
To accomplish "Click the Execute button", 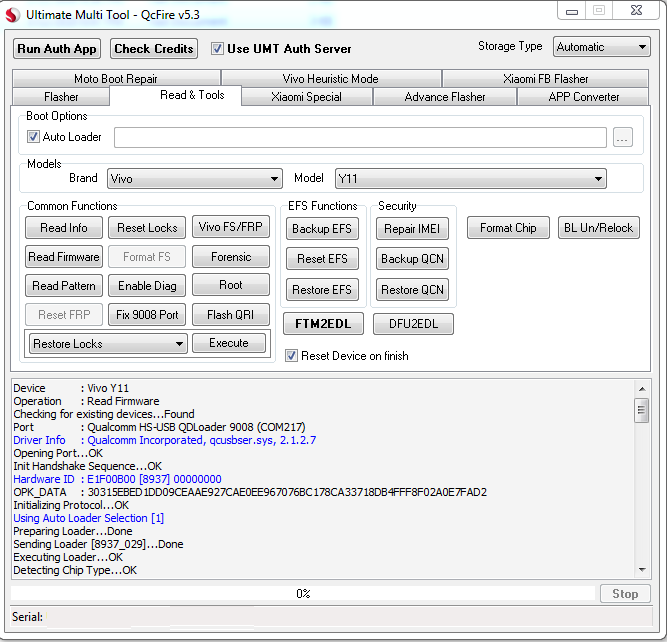I will (229, 342).
